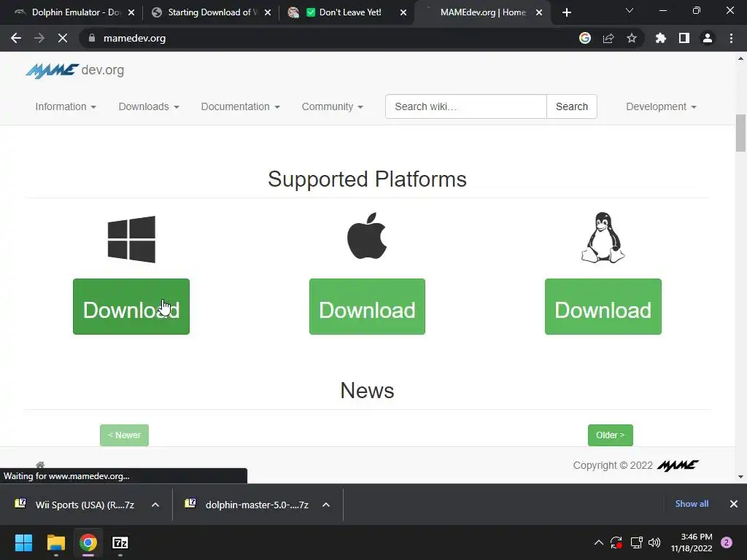Click the scrollbar down arrow
The image size is (747, 560).
[x=740, y=477]
